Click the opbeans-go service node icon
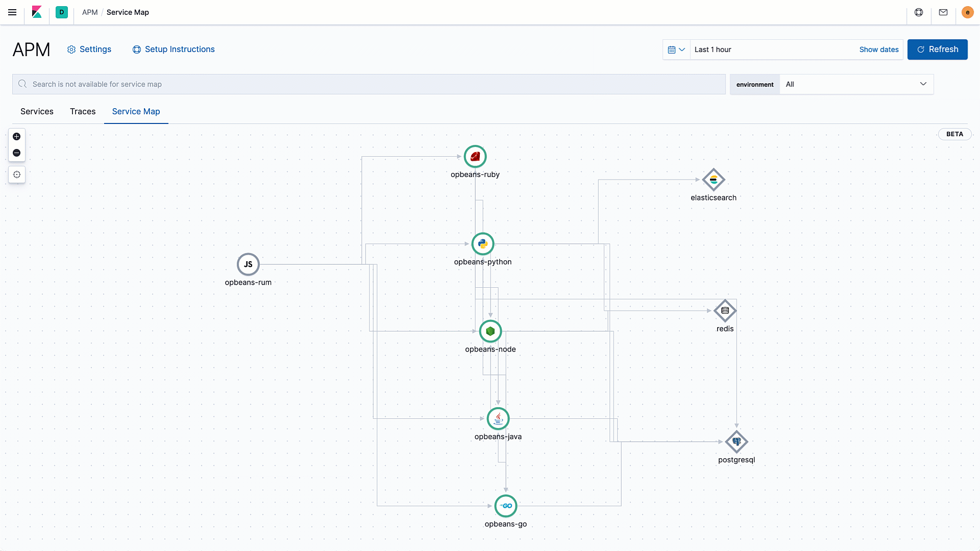 [x=505, y=506]
